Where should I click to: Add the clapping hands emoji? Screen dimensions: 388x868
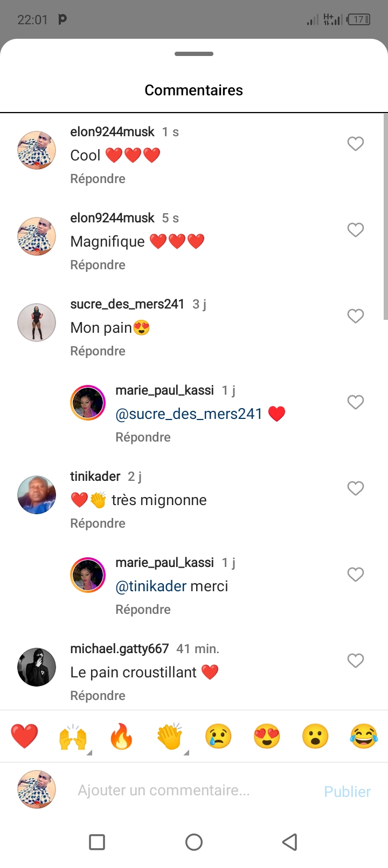[x=170, y=736]
